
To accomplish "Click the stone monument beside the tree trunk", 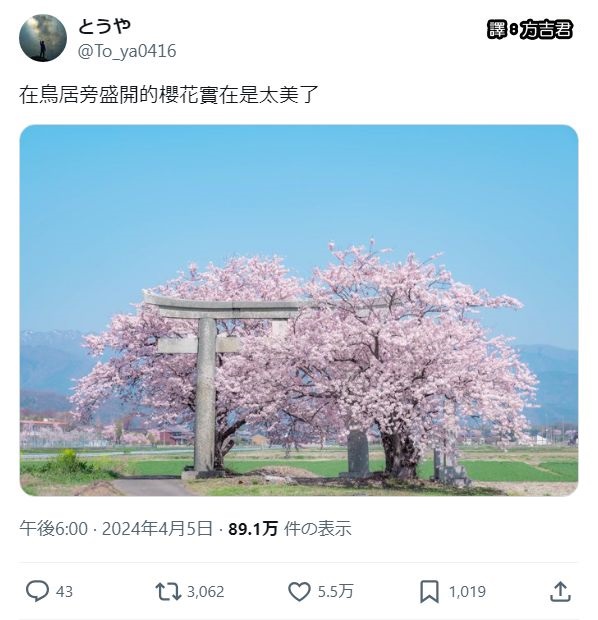I will point(358,453).
